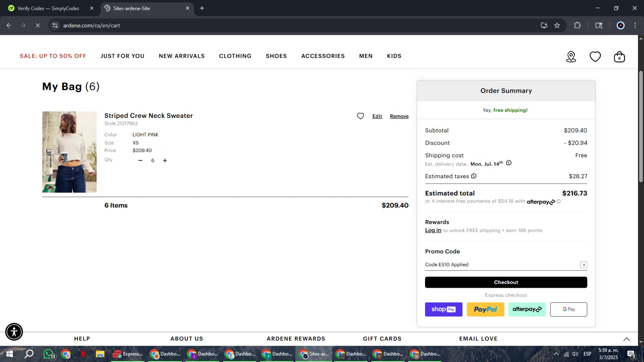Expand ABOUT US footer section

click(x=187, y=339)
